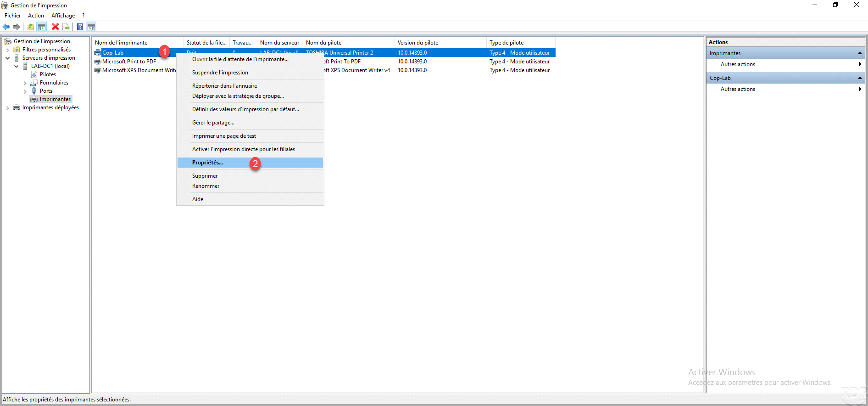The width and height of the screenshot is (868, 406).
Task: Choose Définir des valeurs d'impression par défaut
Action: coord(250,109)
